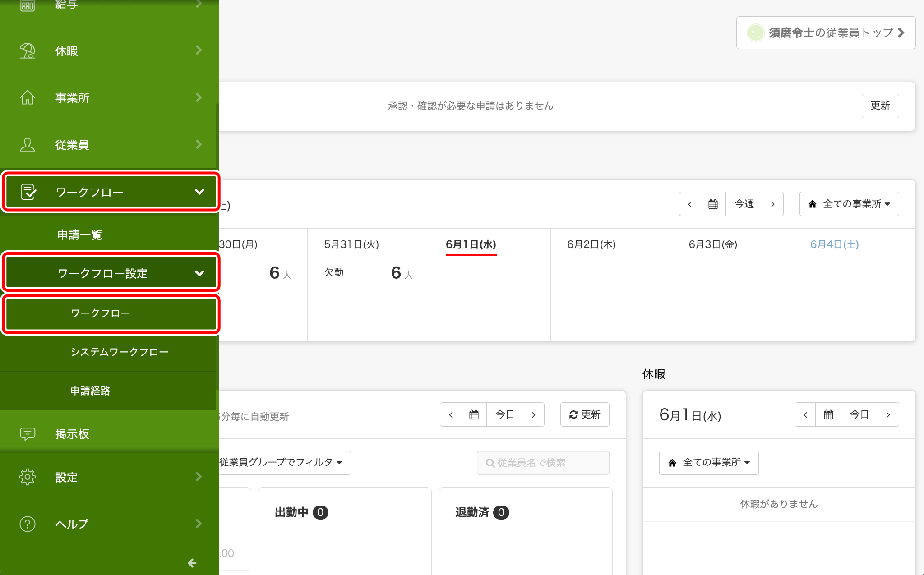The width and height of the screenshot is (924, 575).
Task: Focus the 従業員名で検索 search field
Action: 543,463
